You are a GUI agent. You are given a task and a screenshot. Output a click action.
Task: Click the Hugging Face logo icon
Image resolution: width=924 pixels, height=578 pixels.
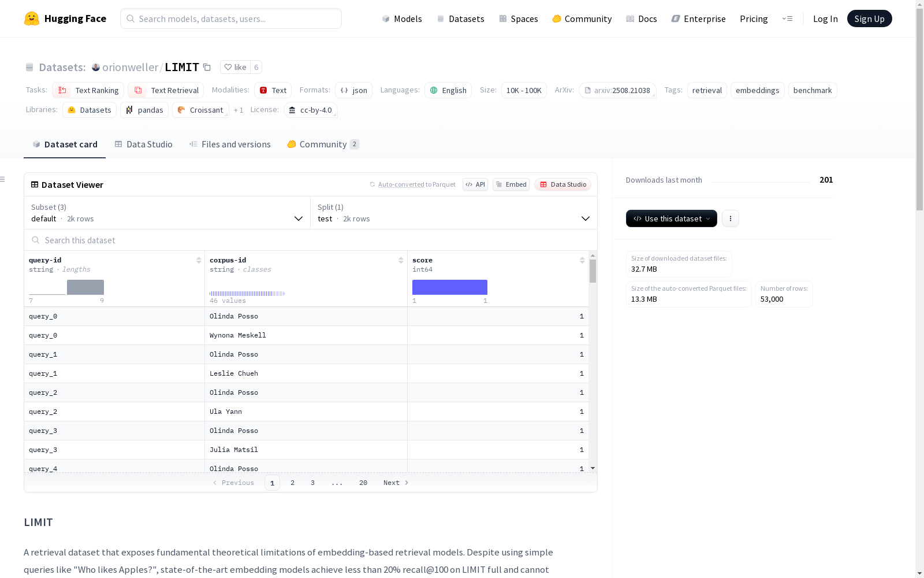32,18
